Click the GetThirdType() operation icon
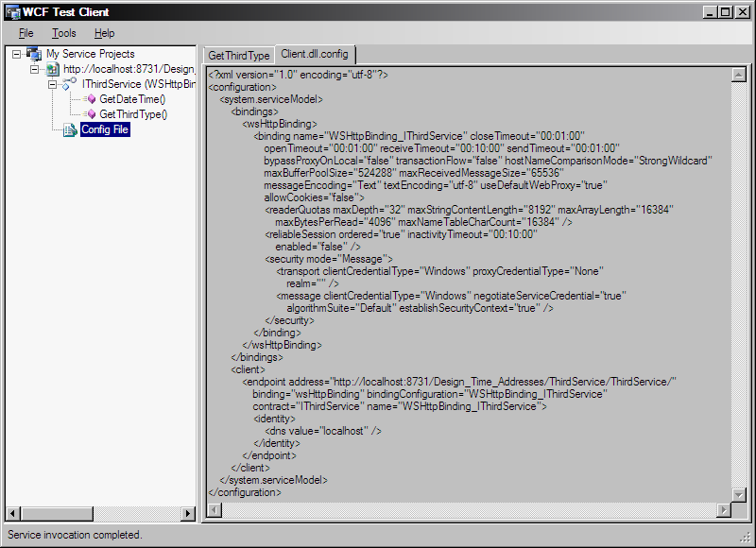This screenshot has height=548, width=756. (x=90, y=114)
